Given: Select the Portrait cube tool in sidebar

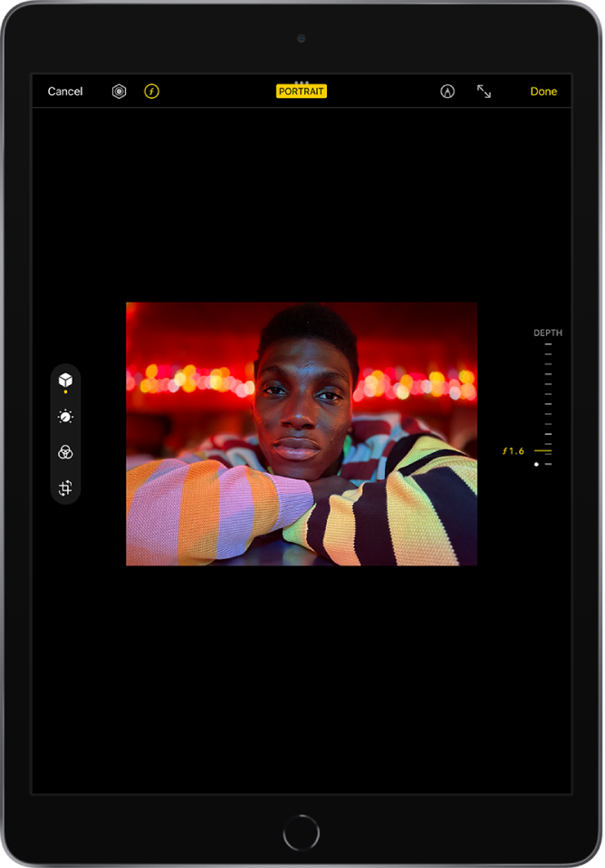Looking at the screenshot, I should (x=65, y=381).
